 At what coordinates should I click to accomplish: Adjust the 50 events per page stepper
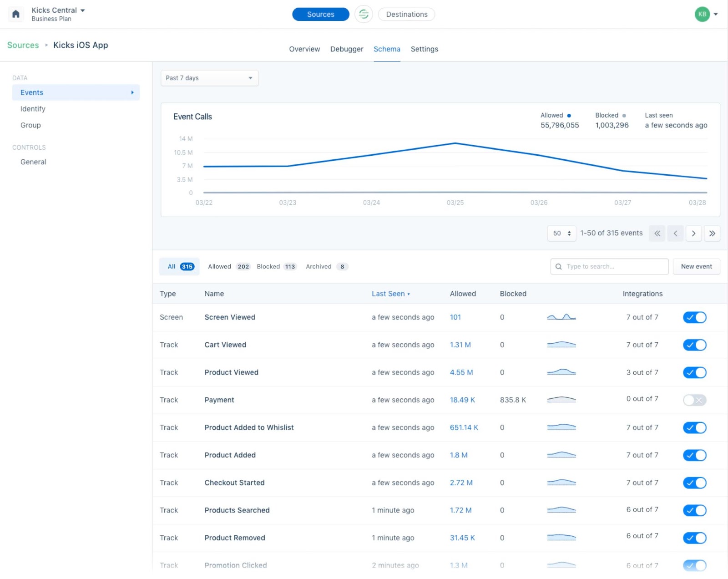(561, 233)
